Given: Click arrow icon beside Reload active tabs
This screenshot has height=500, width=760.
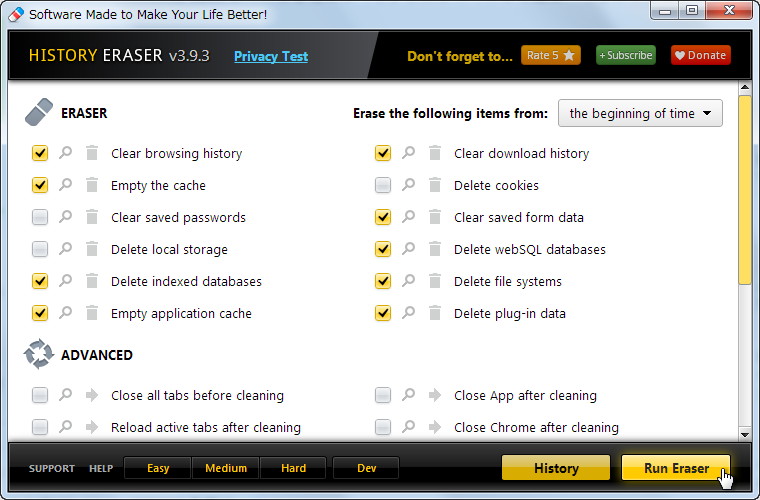Looking at the screenshot, I should pos(92,427).
